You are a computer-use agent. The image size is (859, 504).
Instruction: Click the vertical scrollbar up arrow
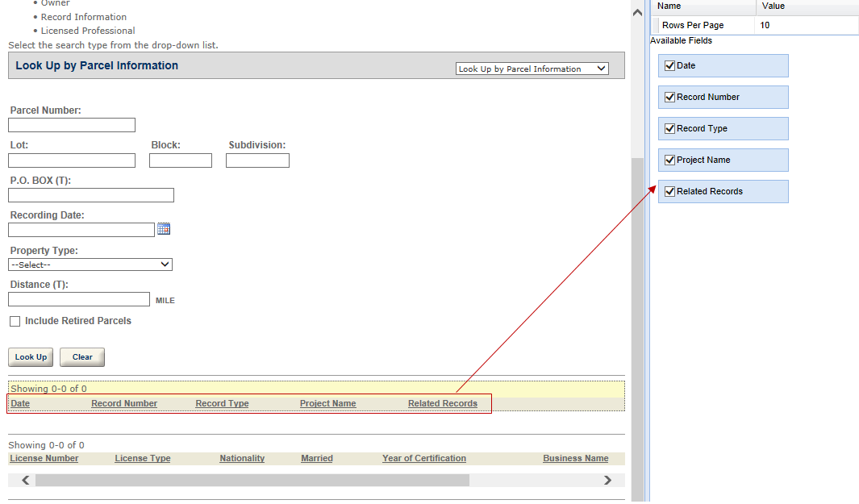[637, 11]
